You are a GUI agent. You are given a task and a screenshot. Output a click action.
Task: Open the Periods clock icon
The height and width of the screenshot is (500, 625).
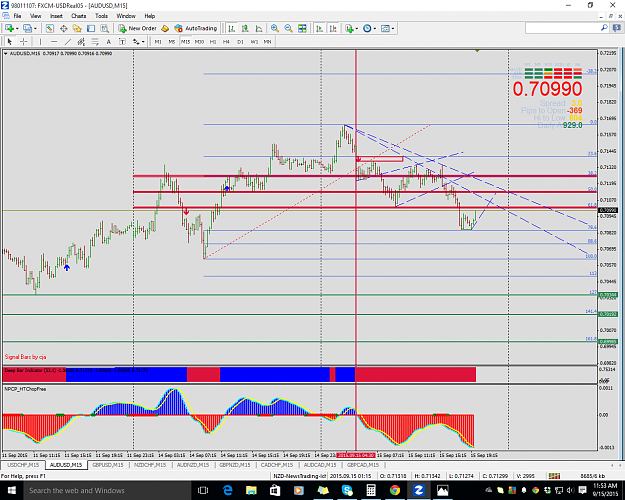[x=367, y=28]
